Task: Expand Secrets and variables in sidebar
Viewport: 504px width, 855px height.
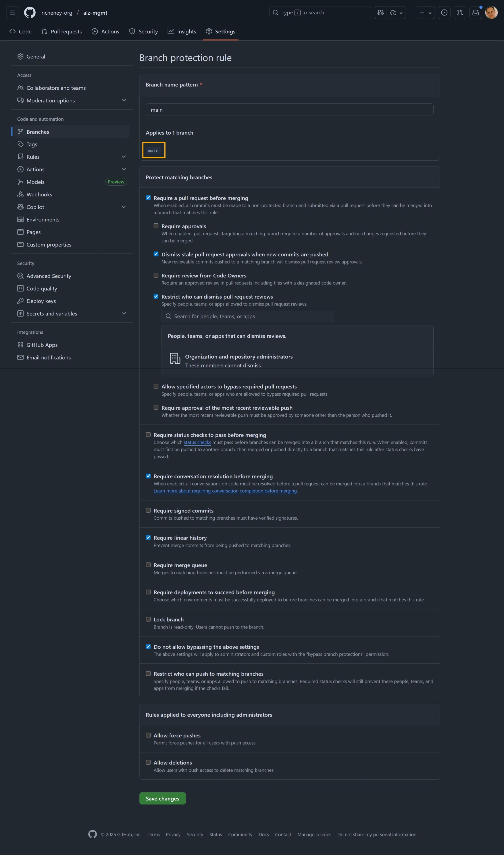Action: pos(124,313)
